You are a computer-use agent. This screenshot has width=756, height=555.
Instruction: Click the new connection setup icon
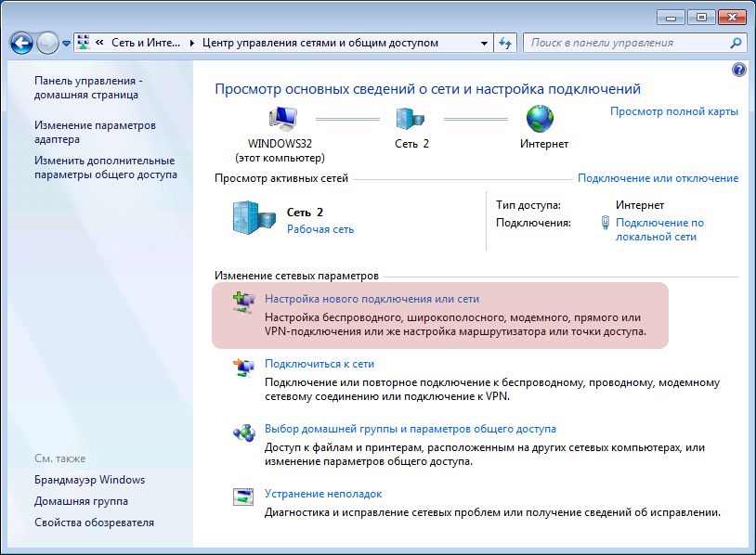(x=244, y=302)
